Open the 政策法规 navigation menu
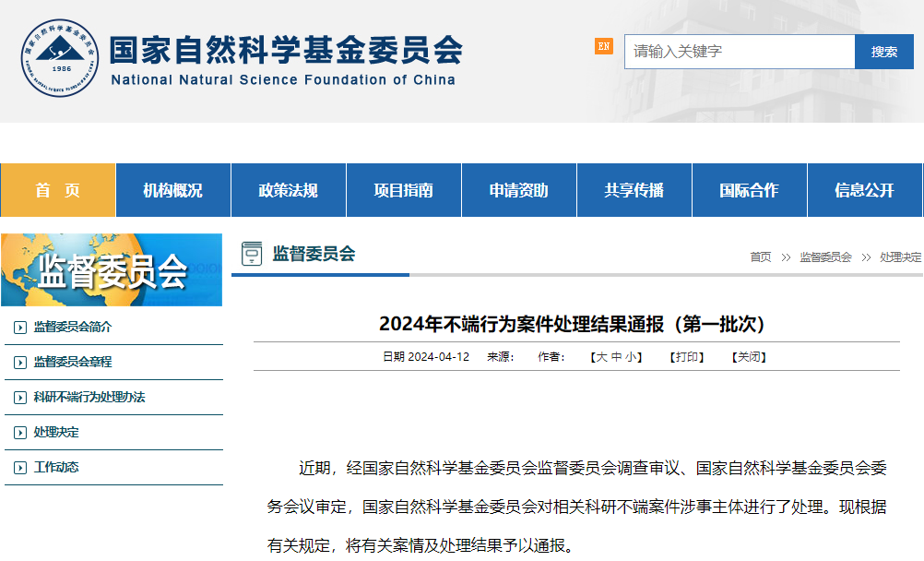924x561 pixels. [288, 190]
